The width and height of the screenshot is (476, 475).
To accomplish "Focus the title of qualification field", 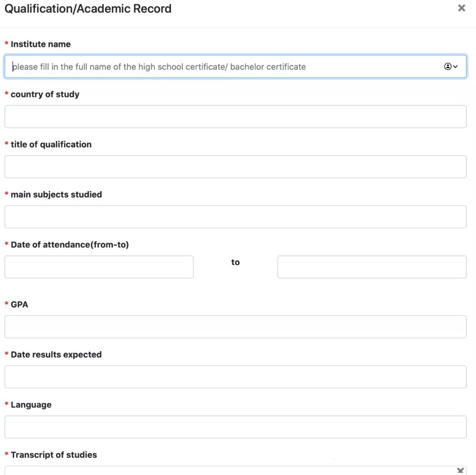I will click(x=235, y=167).
